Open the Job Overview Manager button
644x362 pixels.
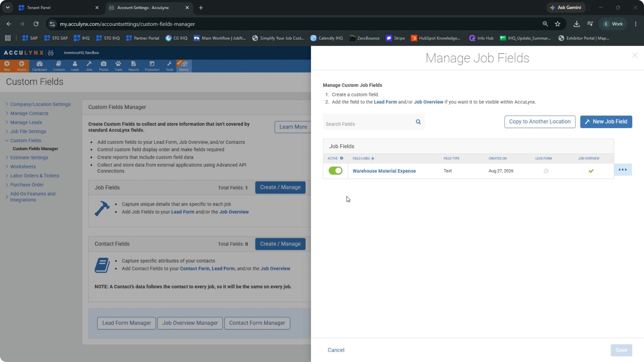(190, 323)
